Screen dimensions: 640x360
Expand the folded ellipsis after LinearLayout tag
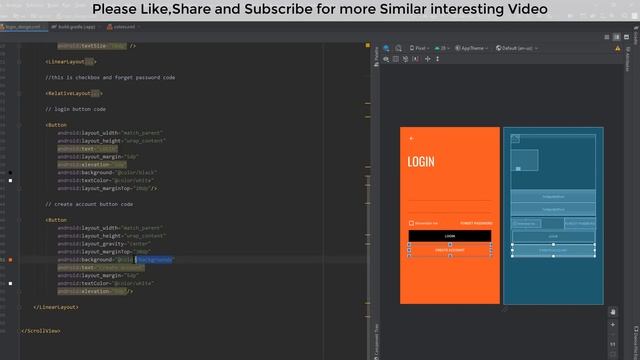89,62
